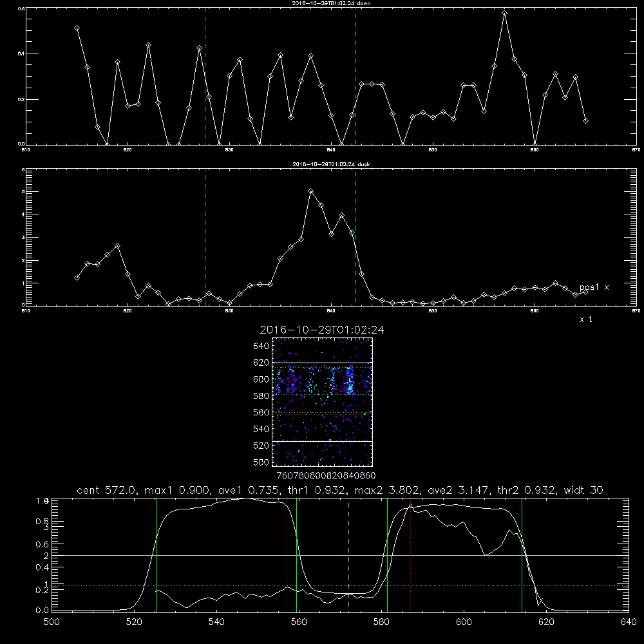Click the dawn plot title text
Image resolution: width=644 pixels, height=644 pixels.
(x=331, y=3)
